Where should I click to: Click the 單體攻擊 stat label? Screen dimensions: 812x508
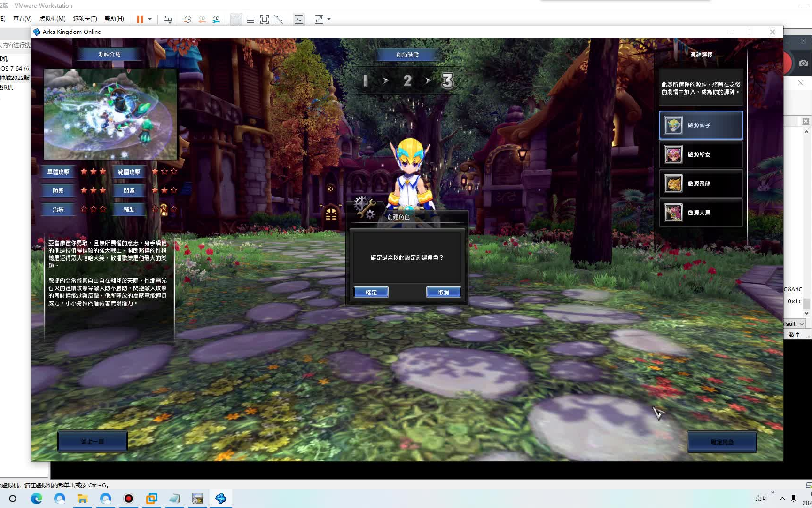pyautogui.click(x=58, y=172)
